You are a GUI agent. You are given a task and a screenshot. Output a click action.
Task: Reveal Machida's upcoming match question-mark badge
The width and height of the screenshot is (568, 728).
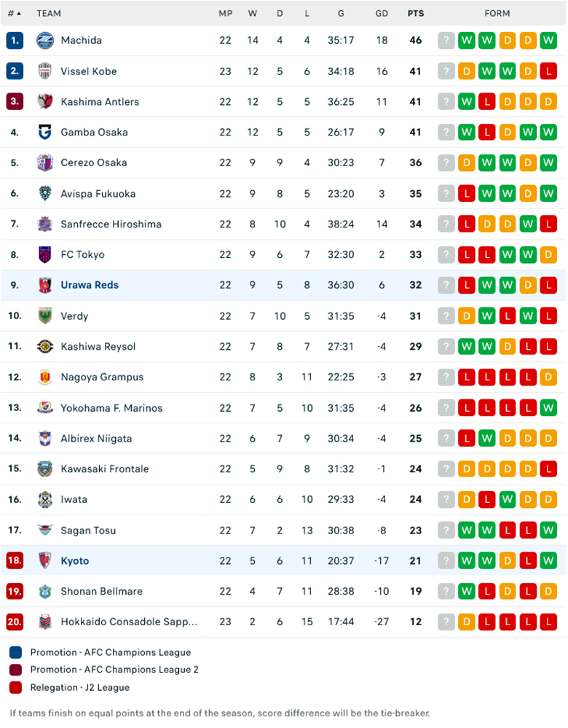(x=446, y=41)
